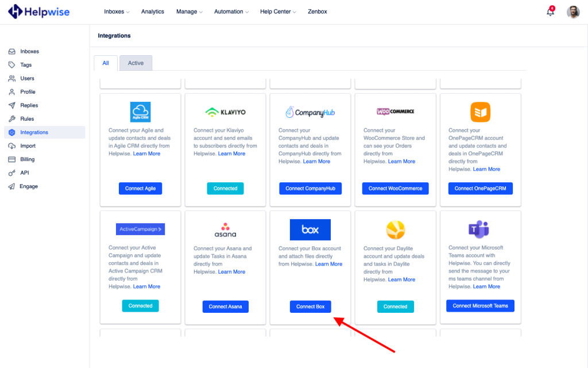Click the Profile sidebar icon
Screen dimensions: 588x368
tap(12, 92)
